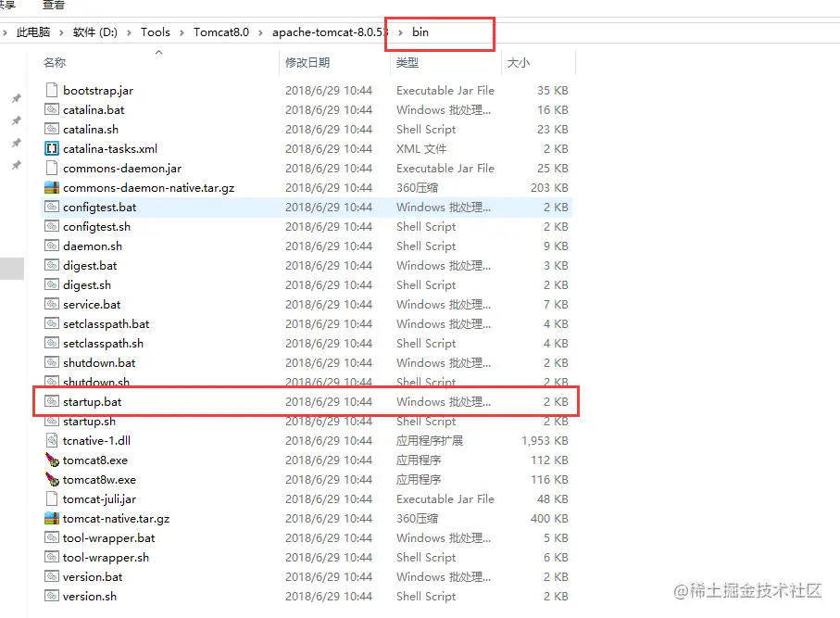Click the setclasspath.bat file icon
The width and height of the screenshot is (840, 618).
pos(52,323)
